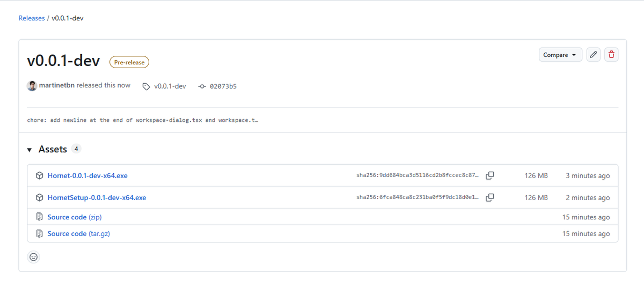The width and height of the screenshot is (644, 294).
Task: Click 126 MB size in HornetSetup row
Action: coord(536,197)
